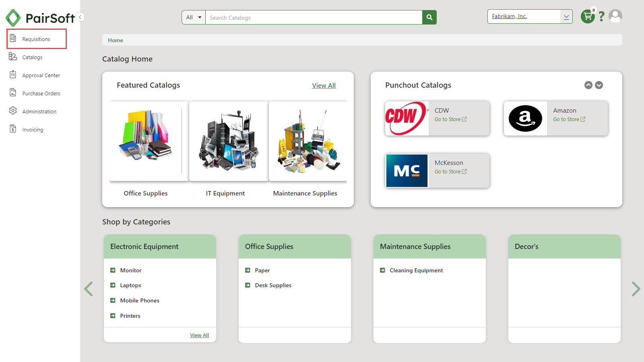
Task: Click the help question mark icon
Action: coord(601,16)
